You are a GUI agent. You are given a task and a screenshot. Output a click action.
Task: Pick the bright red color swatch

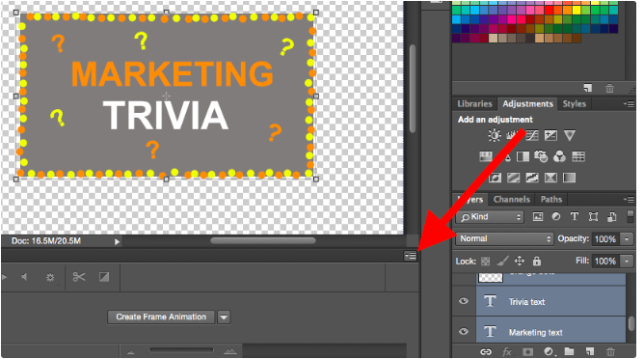(549, 10)
